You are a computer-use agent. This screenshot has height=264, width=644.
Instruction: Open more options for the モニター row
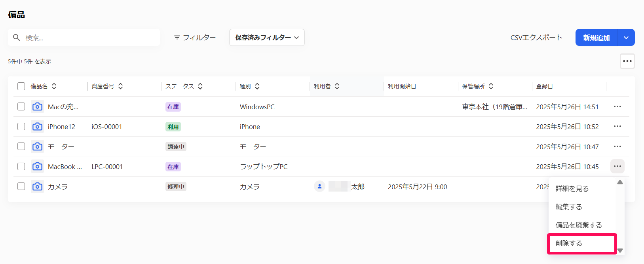[x=617, y=146]
